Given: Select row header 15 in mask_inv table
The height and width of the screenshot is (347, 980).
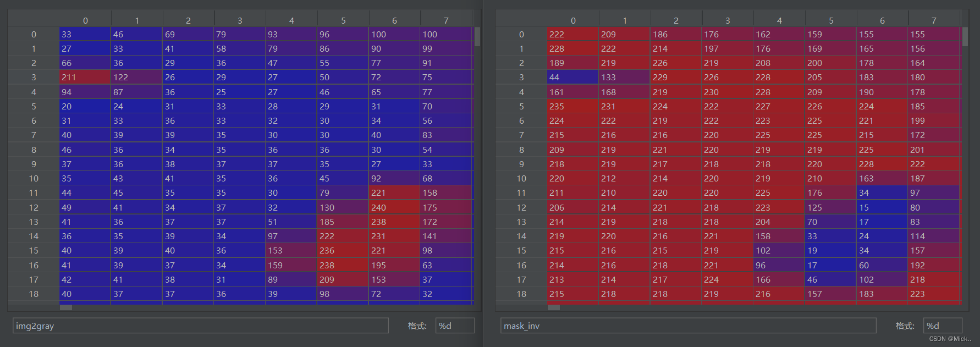Looking at the screenshot, I should pos(521,251).
